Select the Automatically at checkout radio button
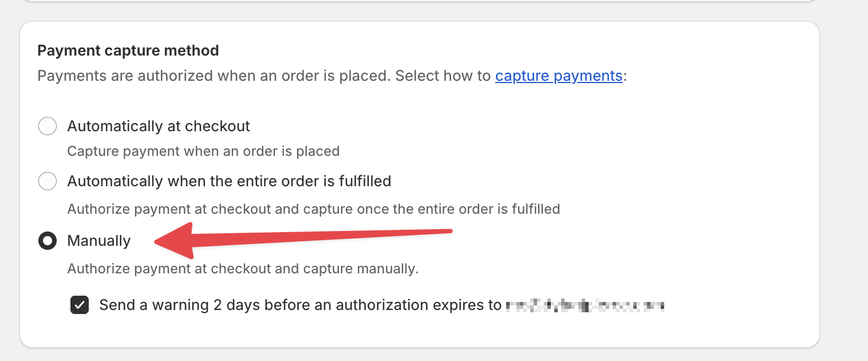This screenshot has width=868, height=361. [x=48, y=126]
